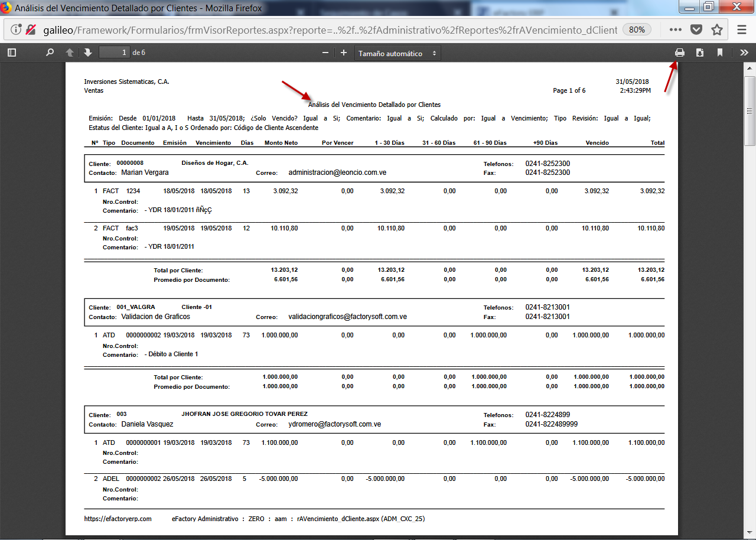This screenshot has height=540, width=756.
Task: Click document number 0000000001
Action: [144, 443]
